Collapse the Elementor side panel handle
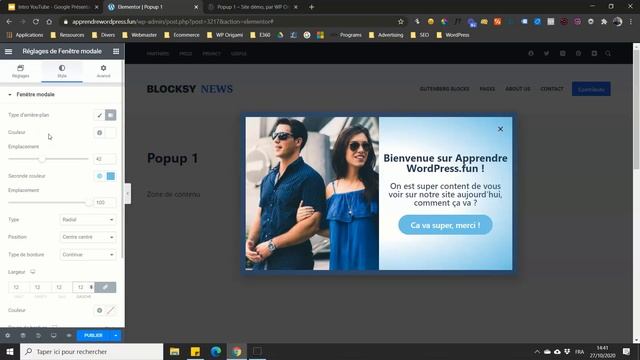 tap(128, 193)
